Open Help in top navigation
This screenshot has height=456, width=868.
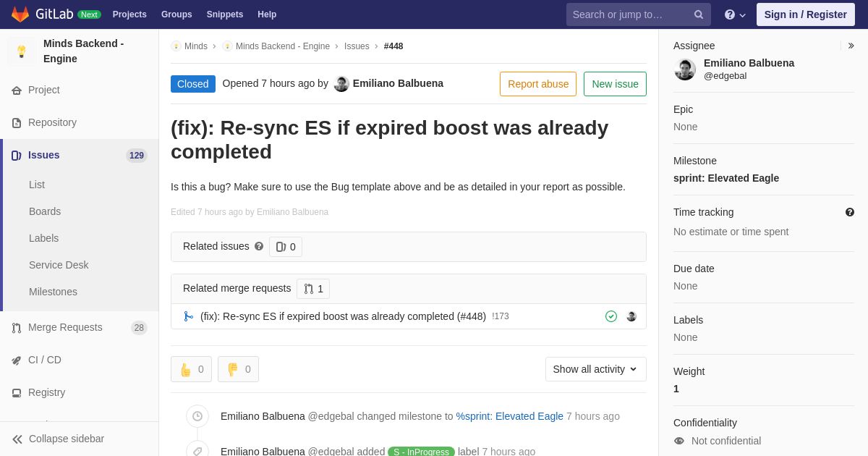[267, 14]
